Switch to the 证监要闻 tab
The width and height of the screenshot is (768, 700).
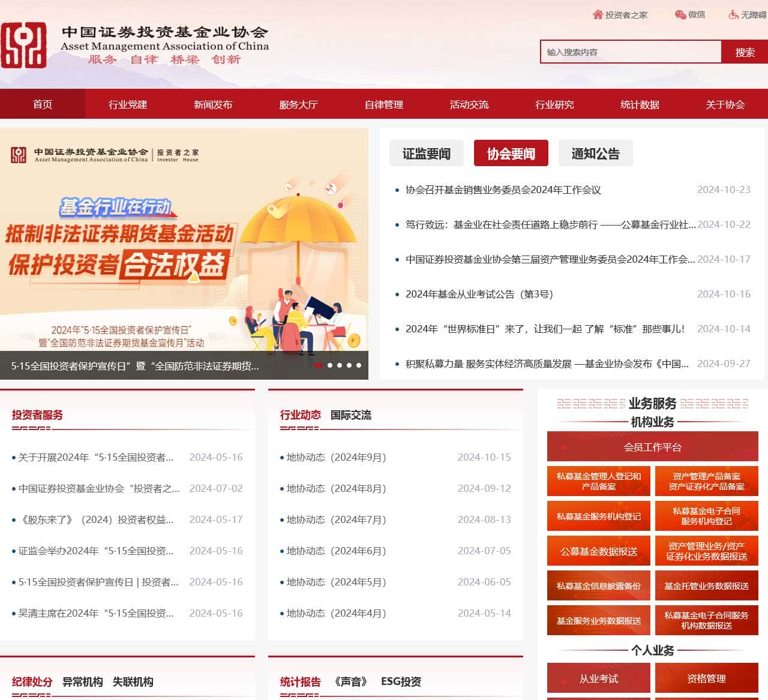click(427, 154)
